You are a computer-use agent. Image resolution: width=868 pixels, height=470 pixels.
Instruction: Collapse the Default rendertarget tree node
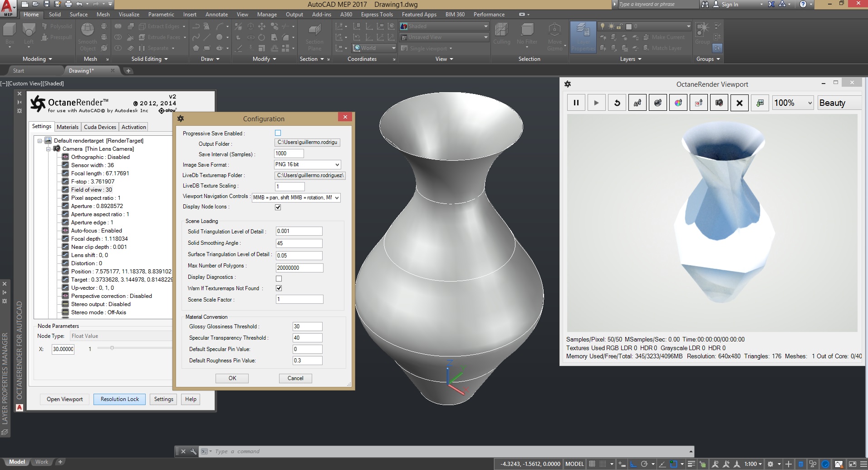click(40, 141)
